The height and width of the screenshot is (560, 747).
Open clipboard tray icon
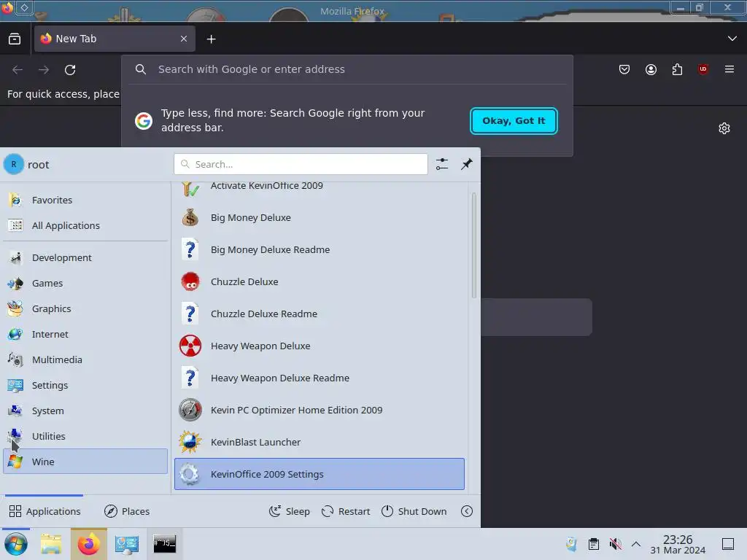click(x=594, y=544)
